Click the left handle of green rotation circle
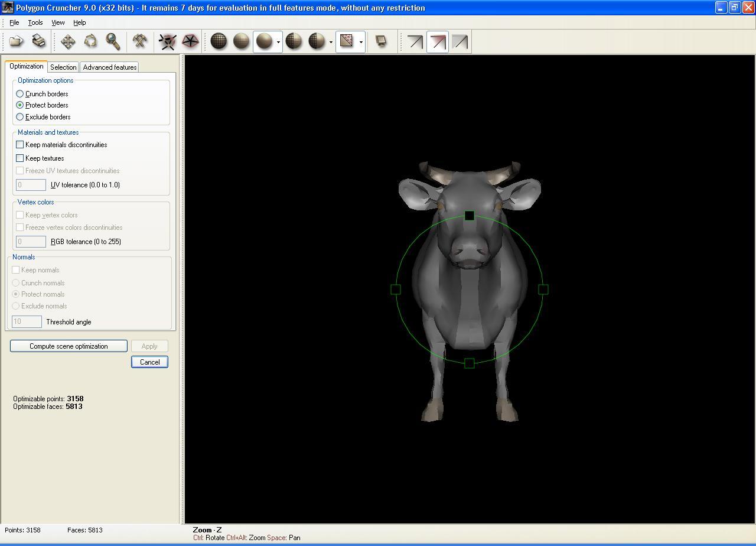The image size is (756, 546). tap(396, 290)
